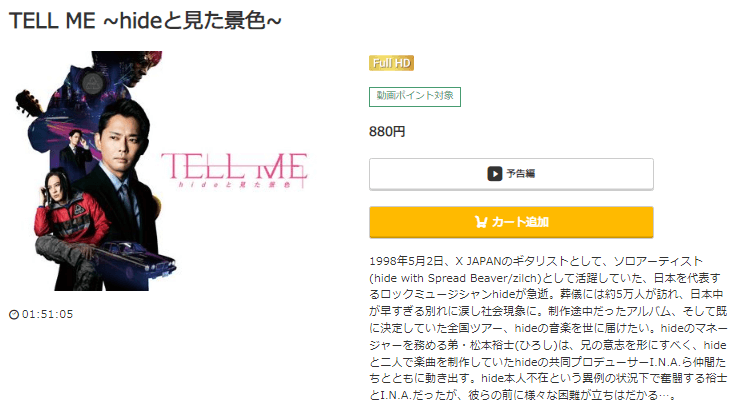737x413 pixels.
Task: Click the last synopsis line mentioning I.N.A.
Action: tap(522, 396)
